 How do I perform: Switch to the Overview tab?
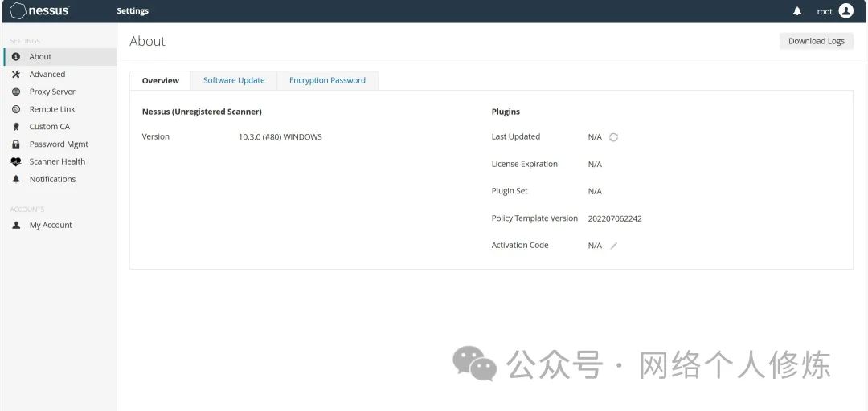(x=161, y=81)
